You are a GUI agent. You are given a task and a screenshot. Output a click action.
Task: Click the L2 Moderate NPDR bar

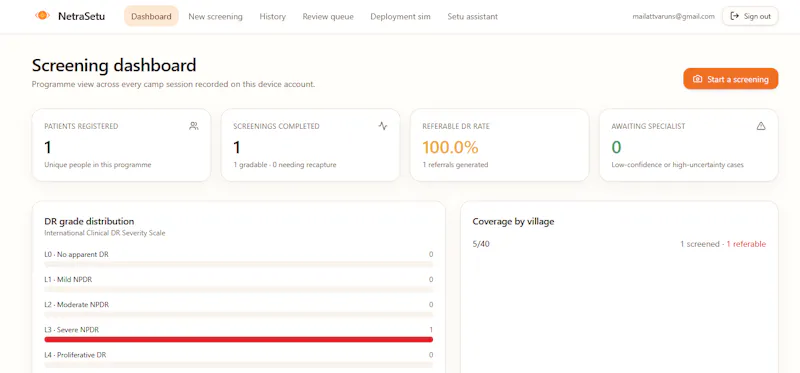tap(239, 314)
